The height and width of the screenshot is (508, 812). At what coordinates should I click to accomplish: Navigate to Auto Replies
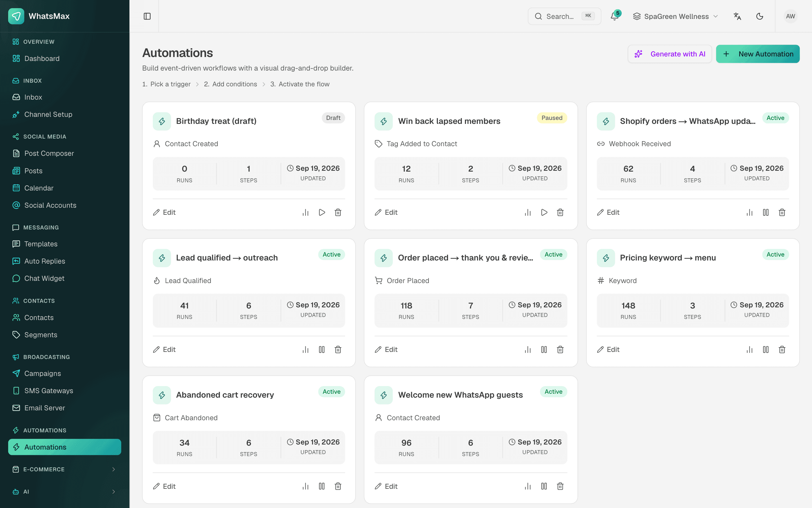coord(64,261)
